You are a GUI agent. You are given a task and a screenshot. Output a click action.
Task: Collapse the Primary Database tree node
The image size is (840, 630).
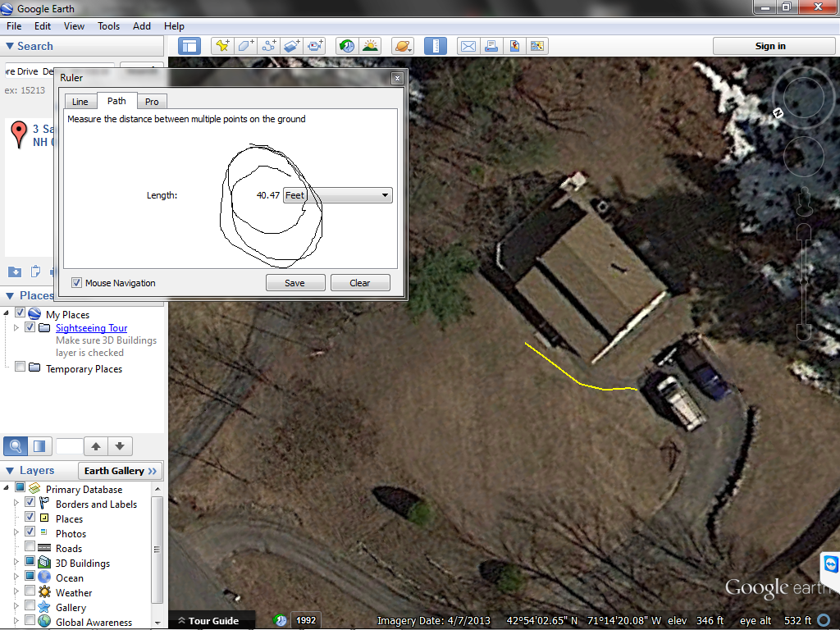click(x=7, y=487)
